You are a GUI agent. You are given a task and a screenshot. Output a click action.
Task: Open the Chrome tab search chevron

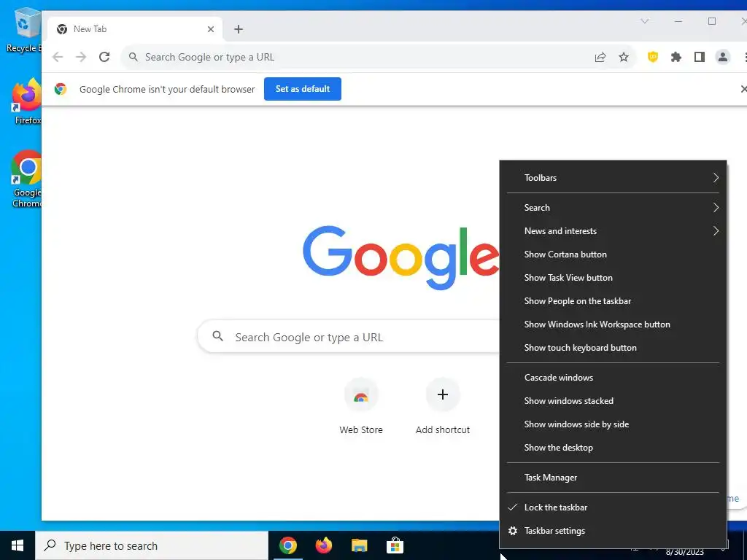point(645,21)
